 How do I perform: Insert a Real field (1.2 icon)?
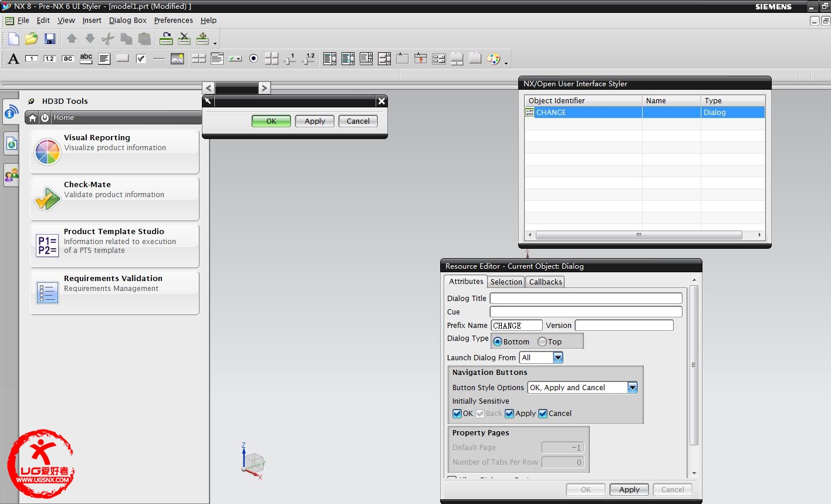pos(50,59)
